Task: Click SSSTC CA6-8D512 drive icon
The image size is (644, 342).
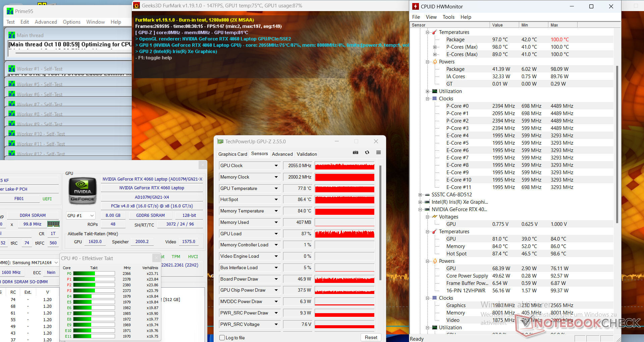Action: pyautogui.click(x=427, y=195)
